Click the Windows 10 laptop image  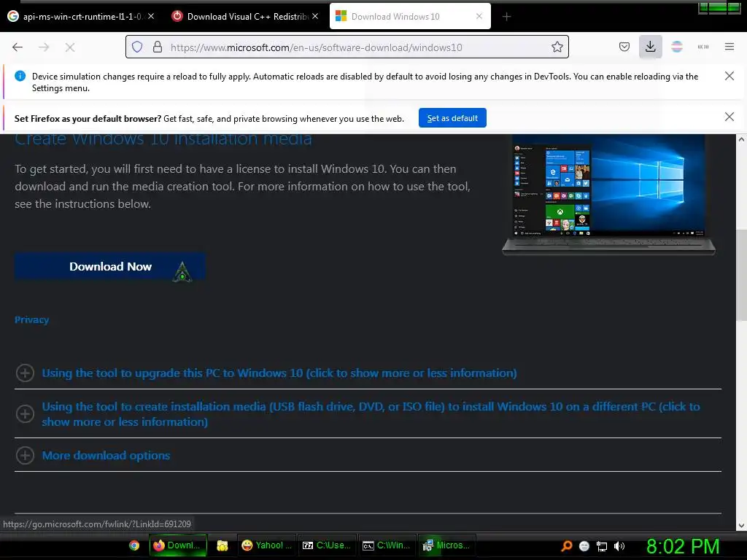(609, 194)
